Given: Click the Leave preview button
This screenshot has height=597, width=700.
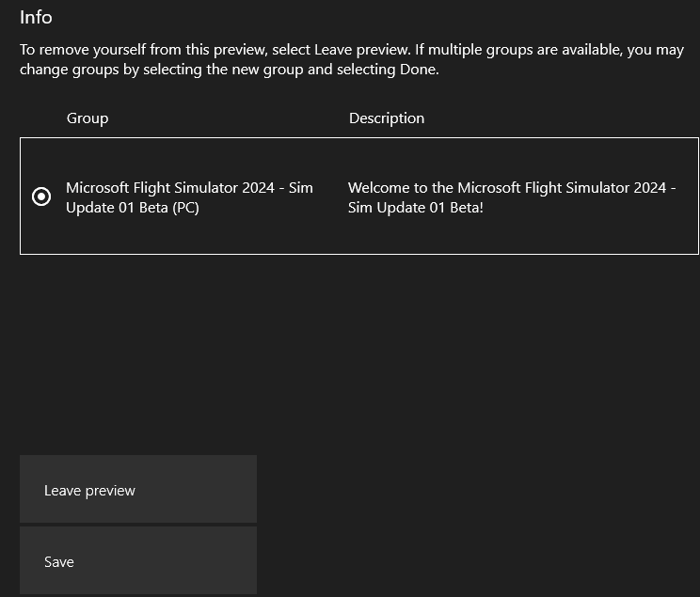Looking at the screenshot, I should pos(137,489).
